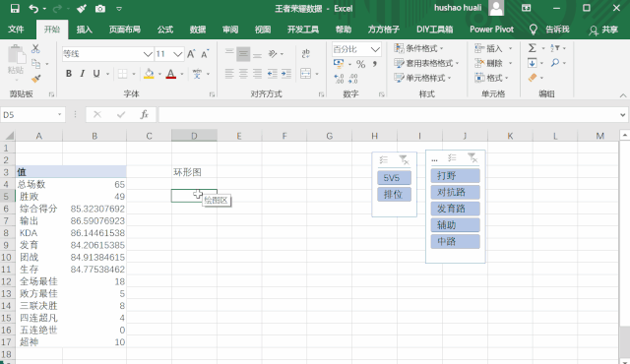Open the font name dropdown
This screenshot has width=630, height=364.
[148, 54]
